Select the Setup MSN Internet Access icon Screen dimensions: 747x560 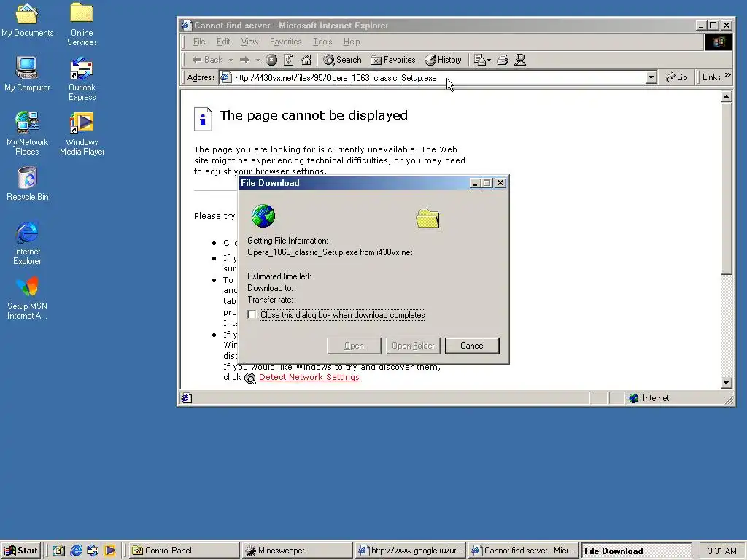pyautogui.click(x=27, y=297)
